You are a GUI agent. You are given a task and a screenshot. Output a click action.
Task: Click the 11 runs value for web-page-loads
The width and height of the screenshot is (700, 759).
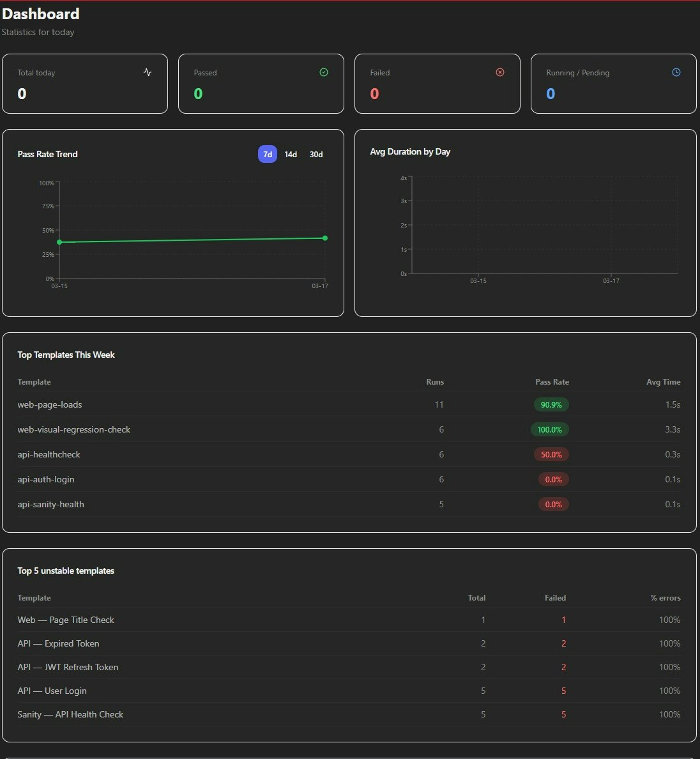click(439, 404)
